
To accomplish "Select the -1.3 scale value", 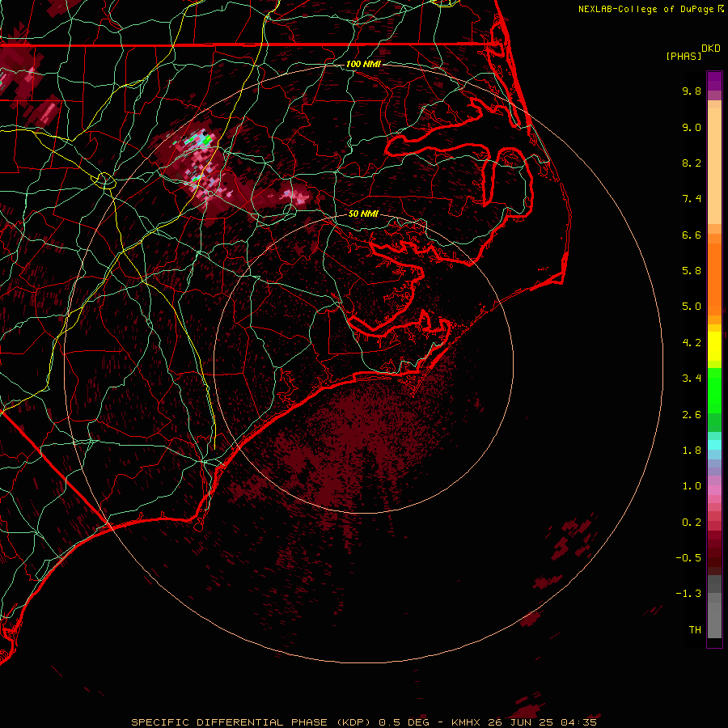I will tap(688, 594).
